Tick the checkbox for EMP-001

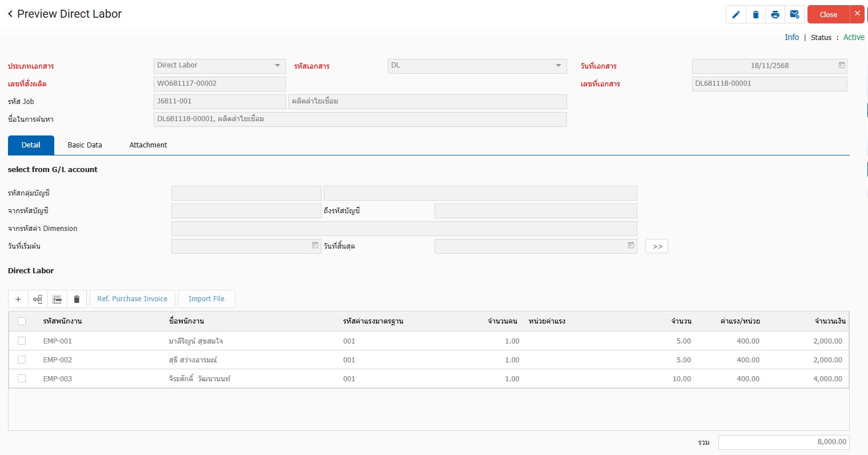click(x=22, y=341)
